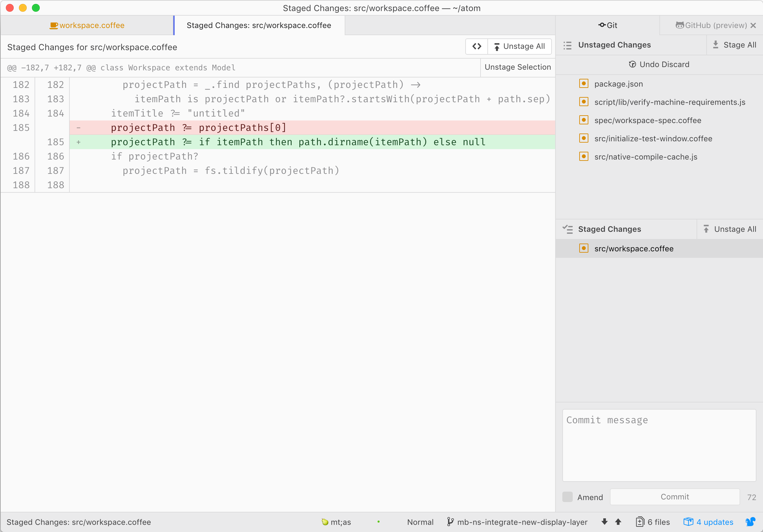Toggle the staging checkbox beside package.json
Screen dimensions: 763x532
click(583, 84)
